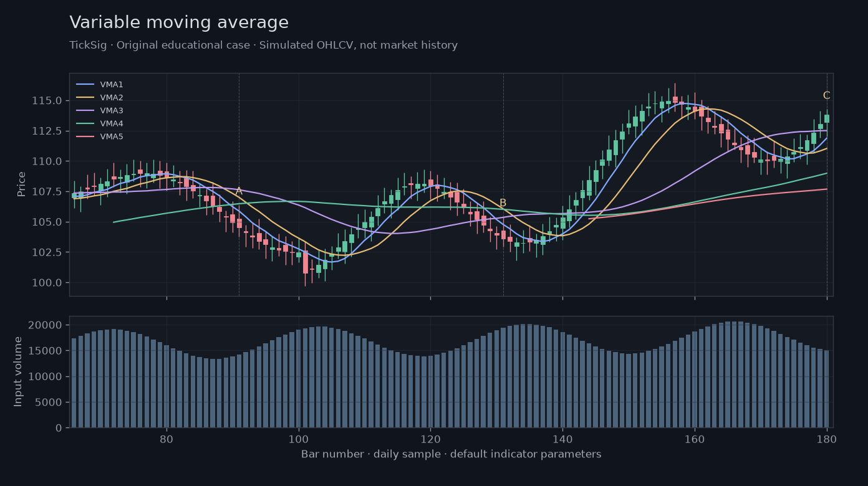This screenshot has width=868, height=486.
Task: Click the 20000 volume tick label
Action: coord(46,325)
